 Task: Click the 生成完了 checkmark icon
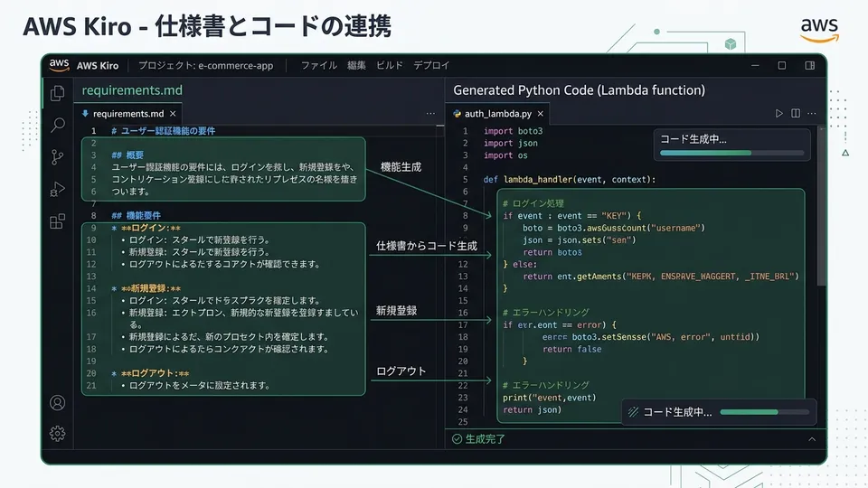point(457,439)
